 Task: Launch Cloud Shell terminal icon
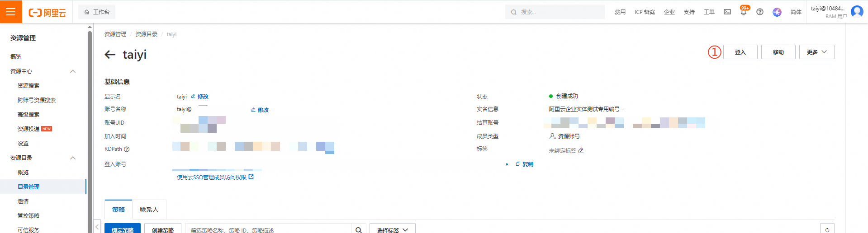[x=727, y=12]
